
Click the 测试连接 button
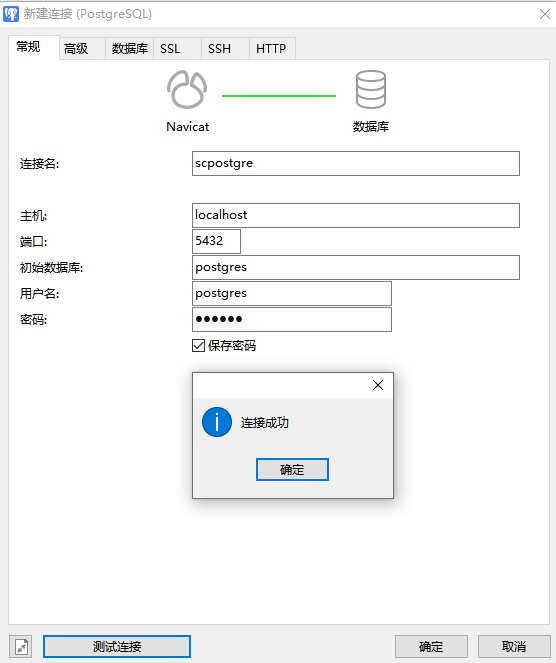(117, 647)
